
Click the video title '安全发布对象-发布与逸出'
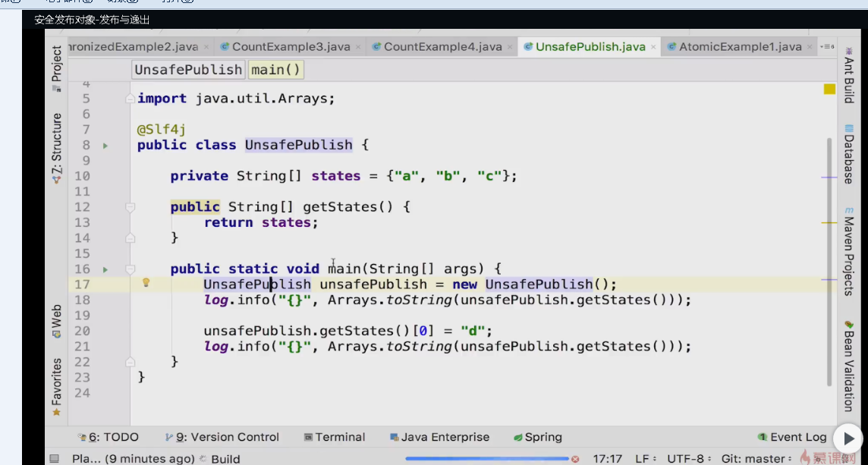coord(92,20)
